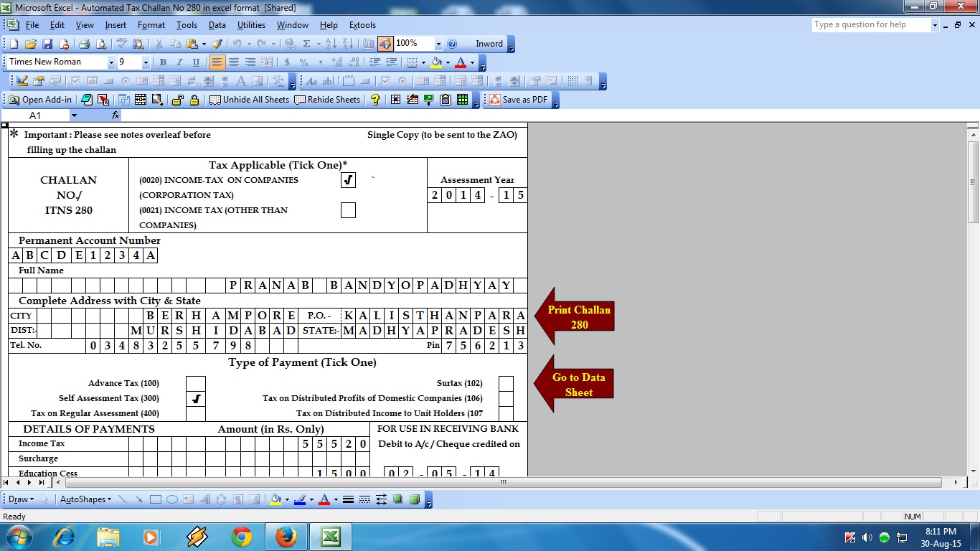Image resolution: width=980 pixels, height=551 pixels.
Task: Click the Format Painter brush icon
Action: pyautogui.click(x=217, y=44)
